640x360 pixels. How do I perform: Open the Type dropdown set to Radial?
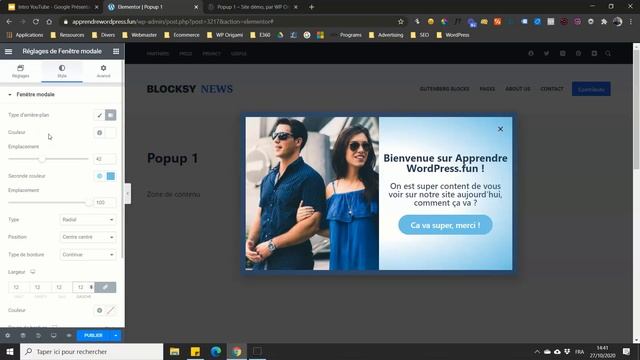(x=88, y=220)
